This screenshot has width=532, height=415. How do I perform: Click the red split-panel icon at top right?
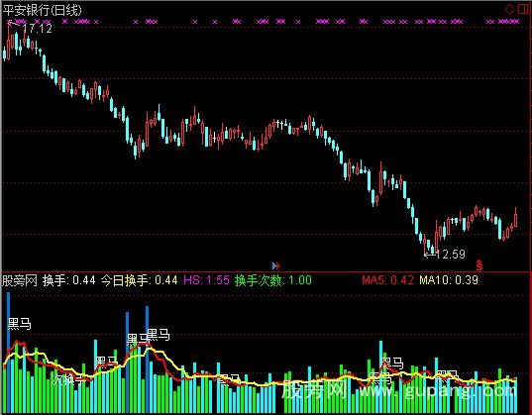tap(523, 9)
